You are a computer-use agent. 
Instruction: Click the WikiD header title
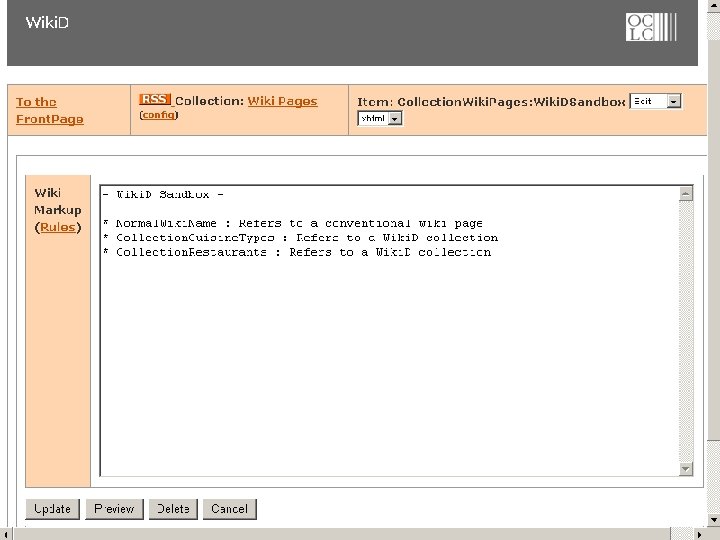coord(47,22)
